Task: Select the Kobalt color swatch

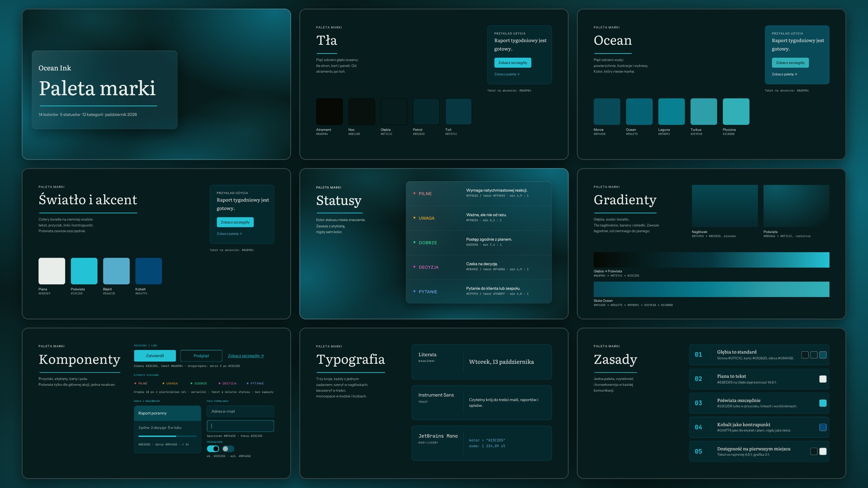Action: pyautogui.click(x=148, y=271)
